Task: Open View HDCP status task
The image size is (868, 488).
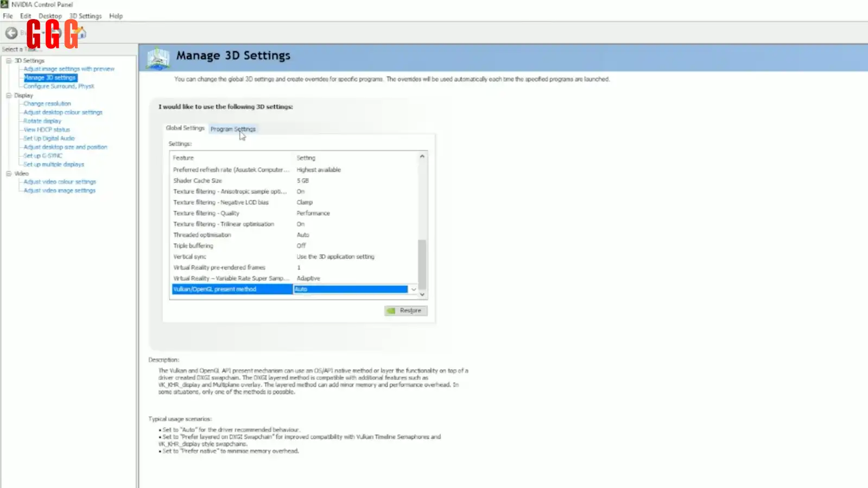Action: pyautogui.click(x=47, y=130)
